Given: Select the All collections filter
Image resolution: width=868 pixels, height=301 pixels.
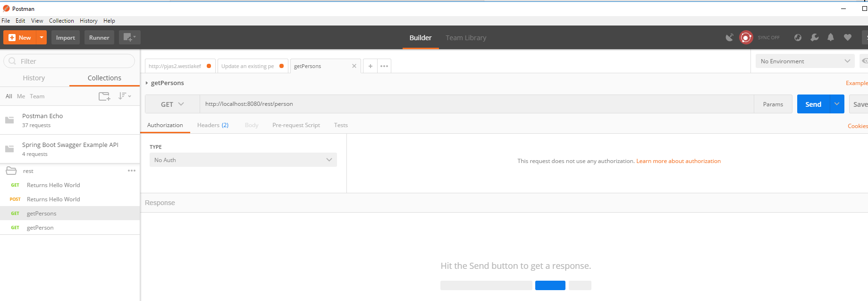Looking at the screenshot, I should (x=9, y=96).
